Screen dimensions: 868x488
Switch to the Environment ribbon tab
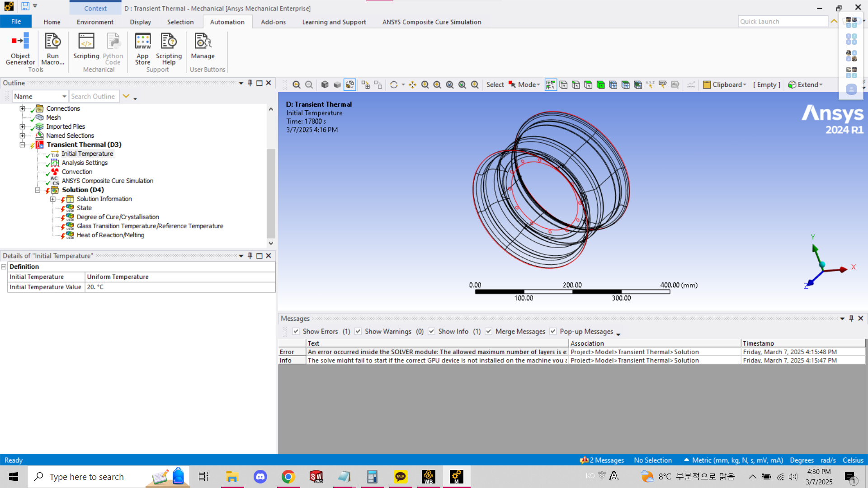95,22
